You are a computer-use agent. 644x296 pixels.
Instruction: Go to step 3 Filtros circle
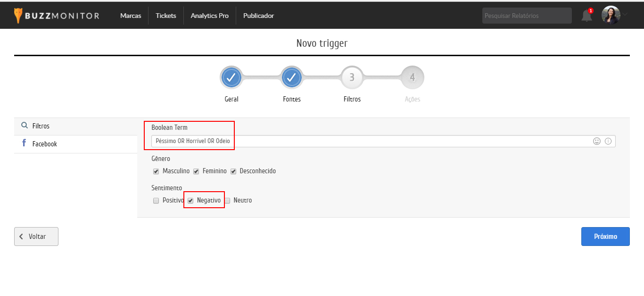pos(352,77)
